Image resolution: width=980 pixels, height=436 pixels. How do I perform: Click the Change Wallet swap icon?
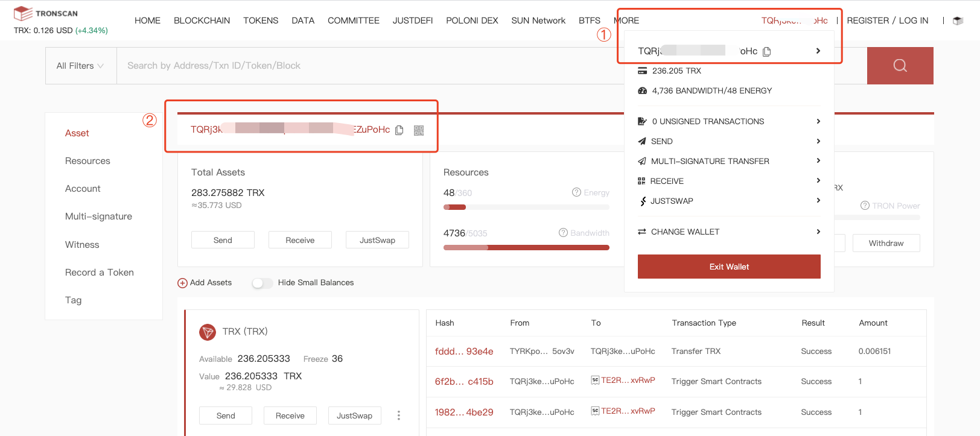pos(642,232)
